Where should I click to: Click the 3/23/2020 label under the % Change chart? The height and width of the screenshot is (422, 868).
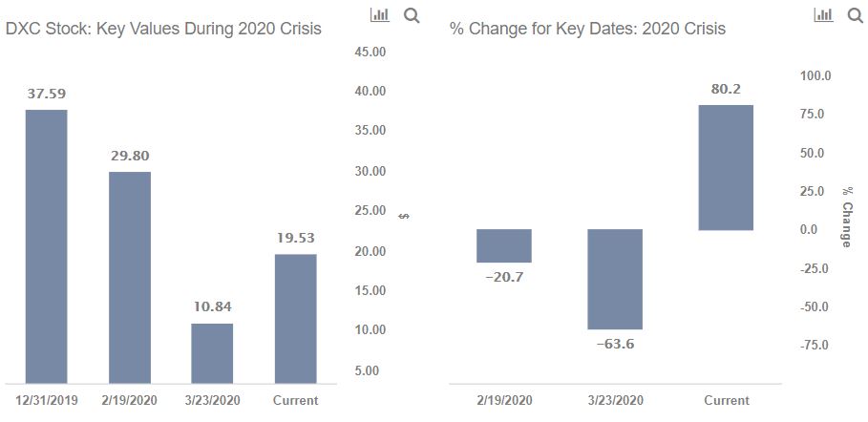(x=615, y=400)
